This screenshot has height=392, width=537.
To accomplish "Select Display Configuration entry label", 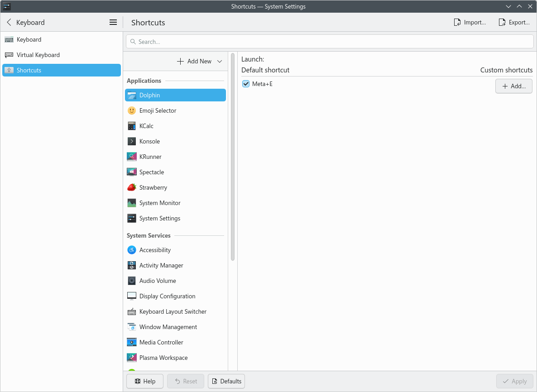I will click(x=167, y=296).
